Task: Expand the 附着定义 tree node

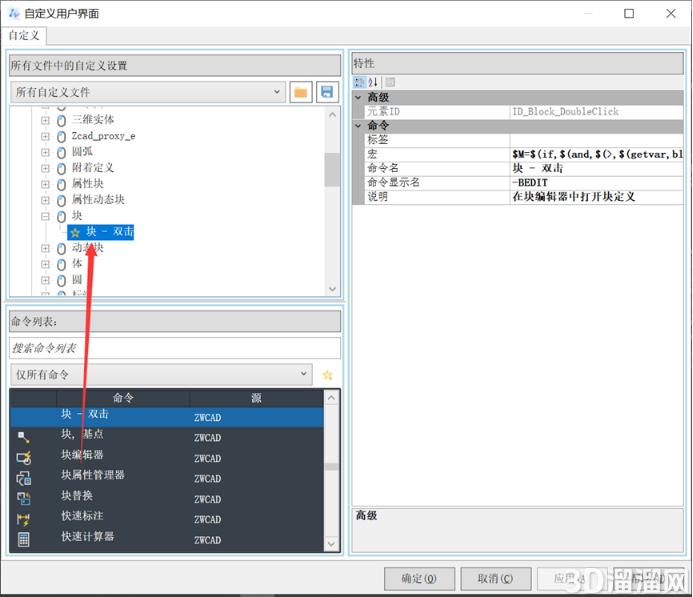Action: coord(45,168)
